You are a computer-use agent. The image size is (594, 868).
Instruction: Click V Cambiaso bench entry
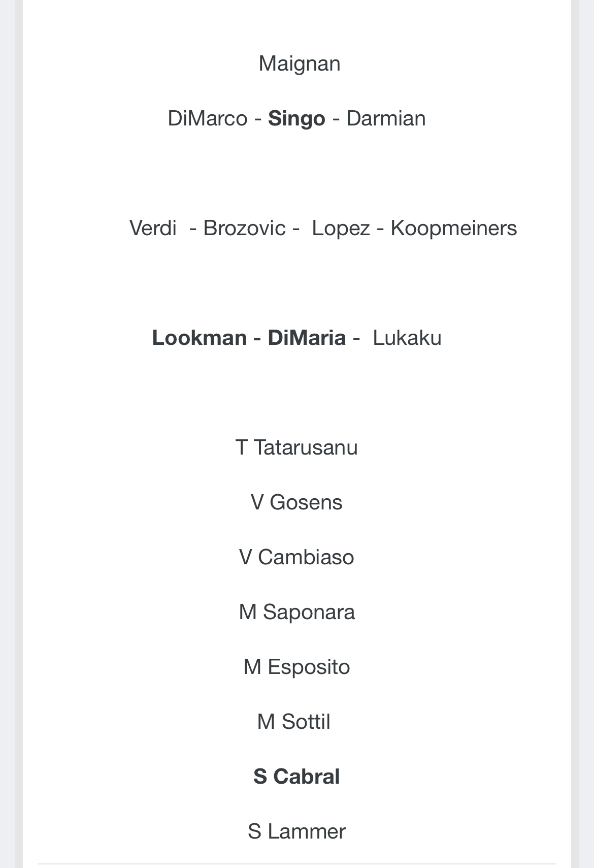[x=296, y=557]
